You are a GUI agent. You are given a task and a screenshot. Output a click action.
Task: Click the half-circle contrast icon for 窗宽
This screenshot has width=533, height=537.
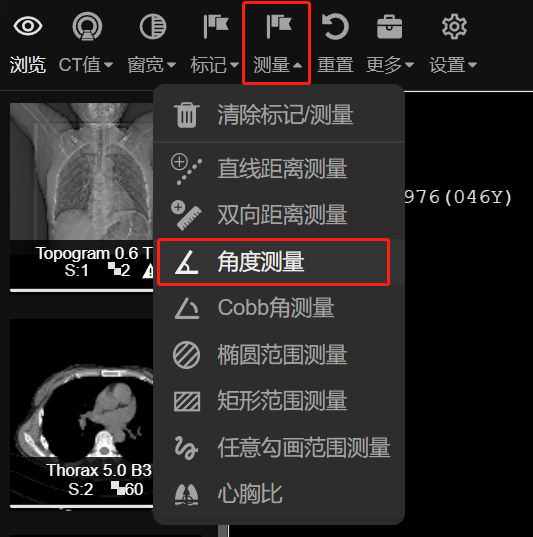153,26
